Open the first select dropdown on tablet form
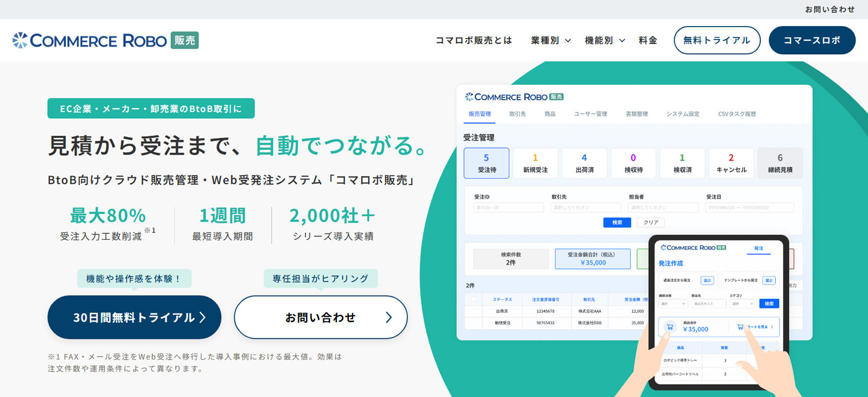868x397 pixels. click(x=673, y=304)
